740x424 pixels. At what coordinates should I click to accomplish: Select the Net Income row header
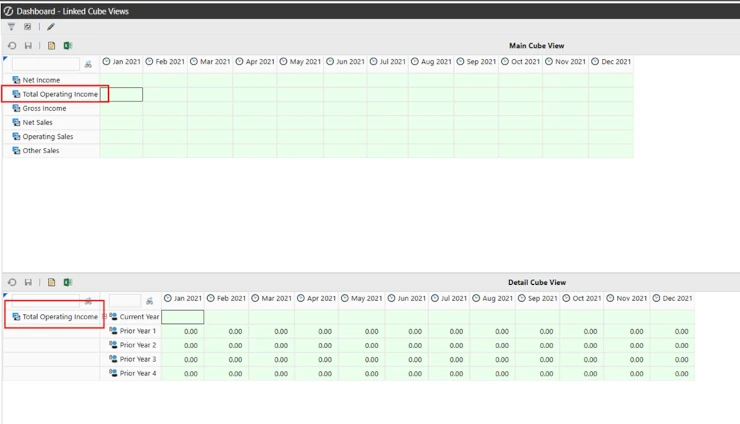coord(41,80)
